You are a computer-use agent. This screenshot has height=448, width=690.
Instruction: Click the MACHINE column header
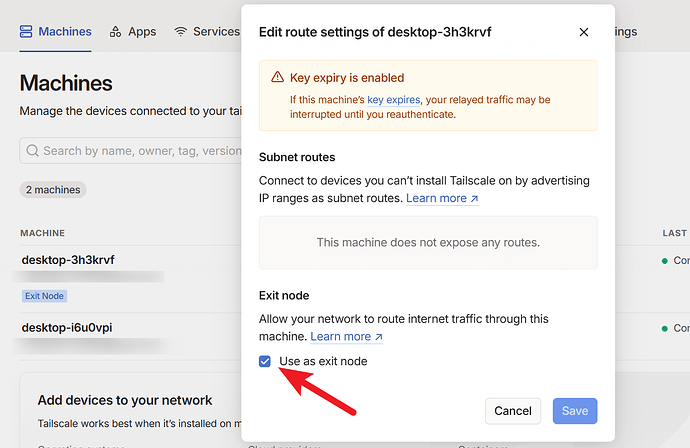click(x=42, y=233)
